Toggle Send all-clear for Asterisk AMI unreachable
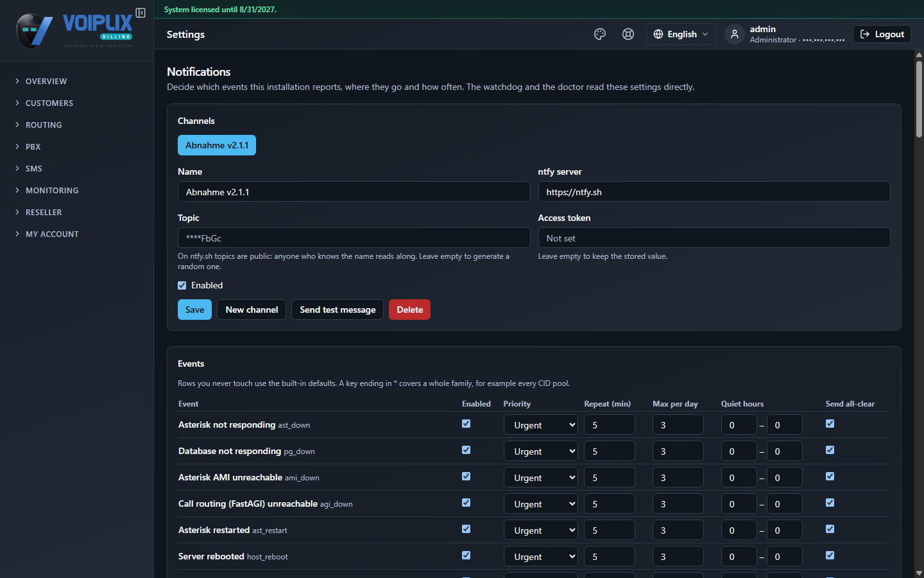Screen dimensions: 924x578 (x=830, y=477)
